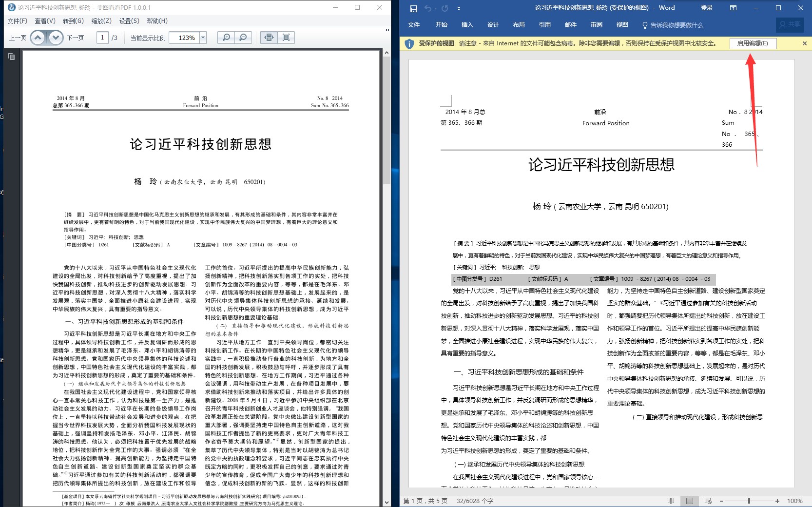Click PDF scrollbar down arrow

coord(387,502)
